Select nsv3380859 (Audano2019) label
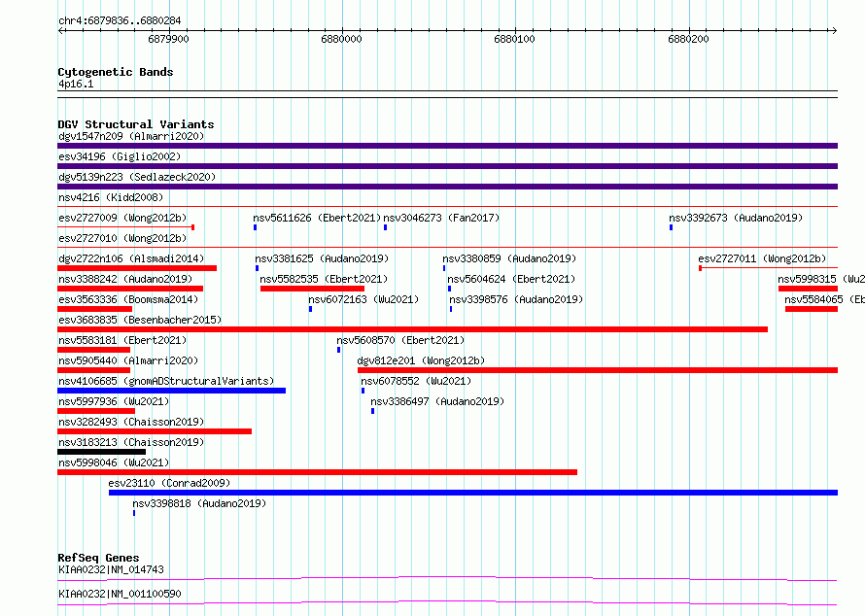865x616 pixels. click(509, 258)
